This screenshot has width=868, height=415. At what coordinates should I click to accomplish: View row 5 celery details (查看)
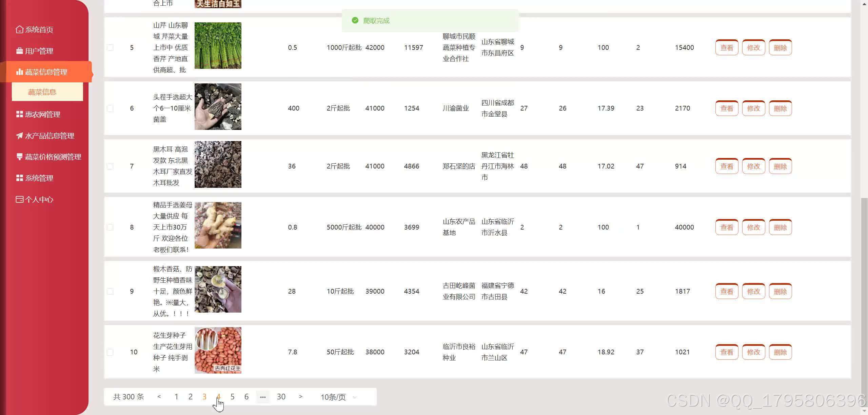click(727, 47)
